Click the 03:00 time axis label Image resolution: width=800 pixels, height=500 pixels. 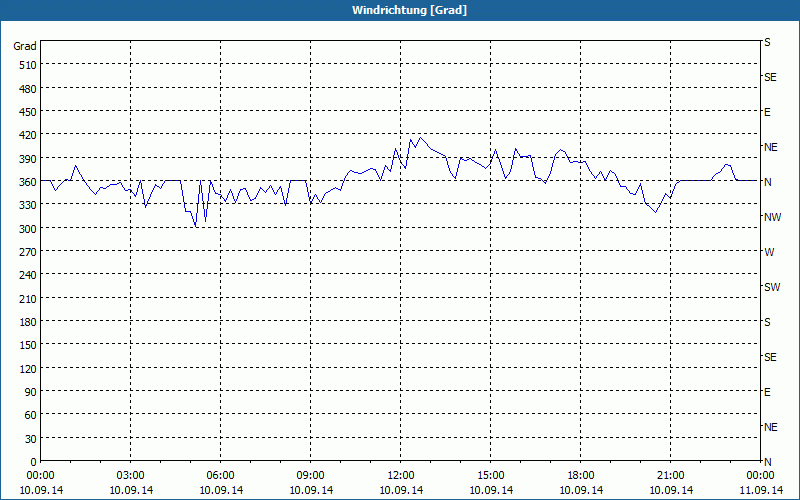(131, 476)
